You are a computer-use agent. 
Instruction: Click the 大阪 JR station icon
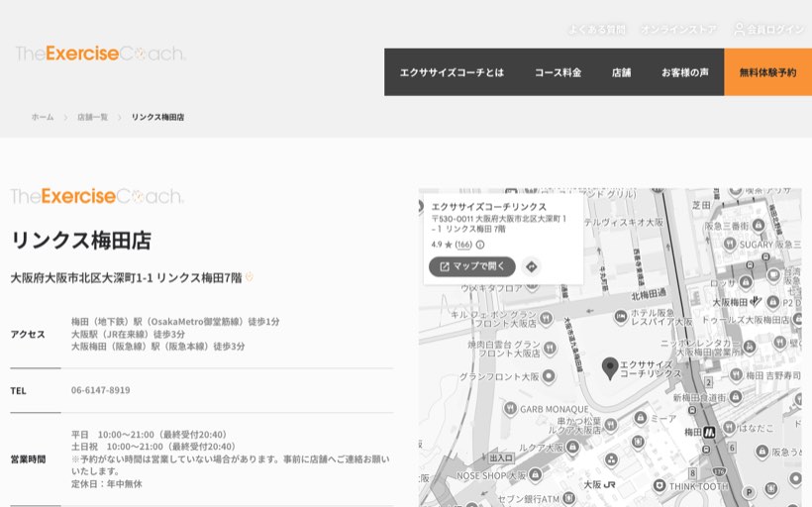609,485
